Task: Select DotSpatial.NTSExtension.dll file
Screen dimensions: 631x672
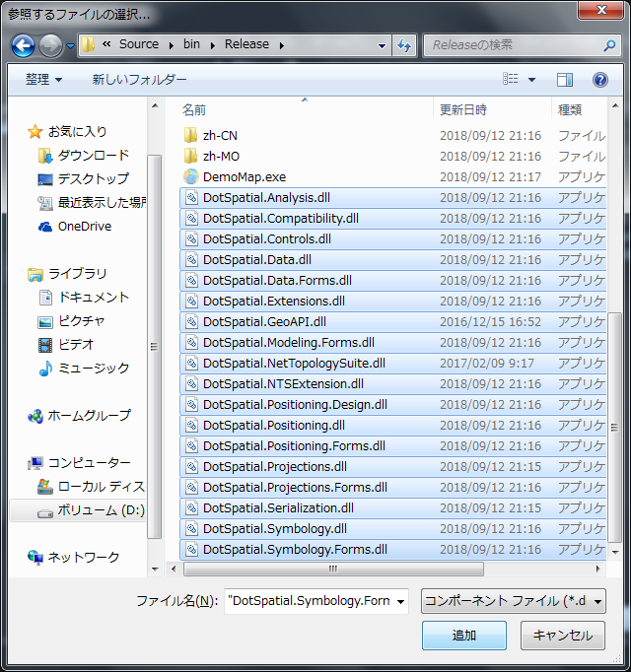Action: tap(393, 383)
